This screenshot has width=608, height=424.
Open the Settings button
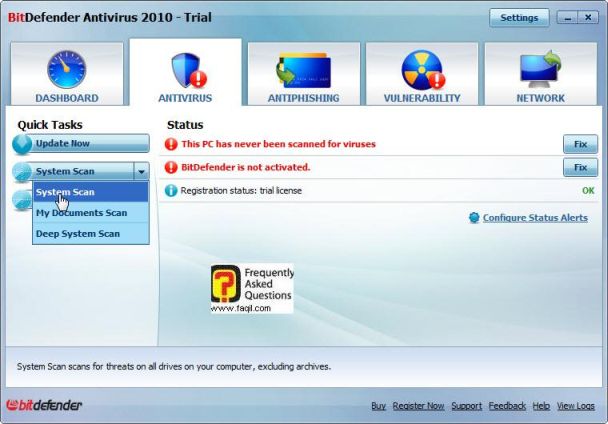click(x=519, y=18)
